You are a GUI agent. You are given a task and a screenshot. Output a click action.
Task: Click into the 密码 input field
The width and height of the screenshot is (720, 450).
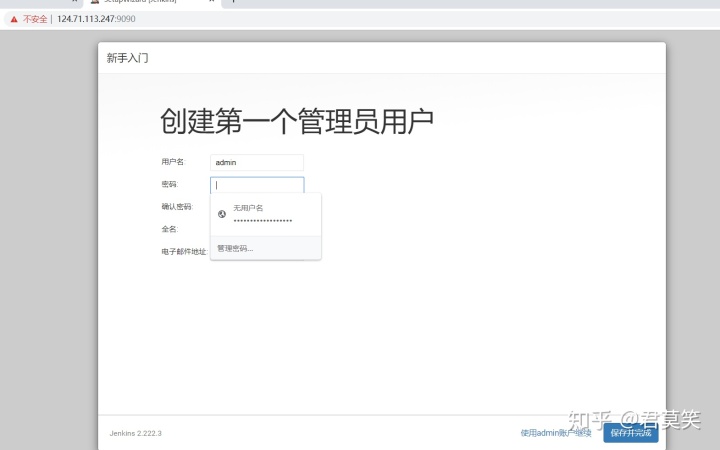(x=257, y=185)
